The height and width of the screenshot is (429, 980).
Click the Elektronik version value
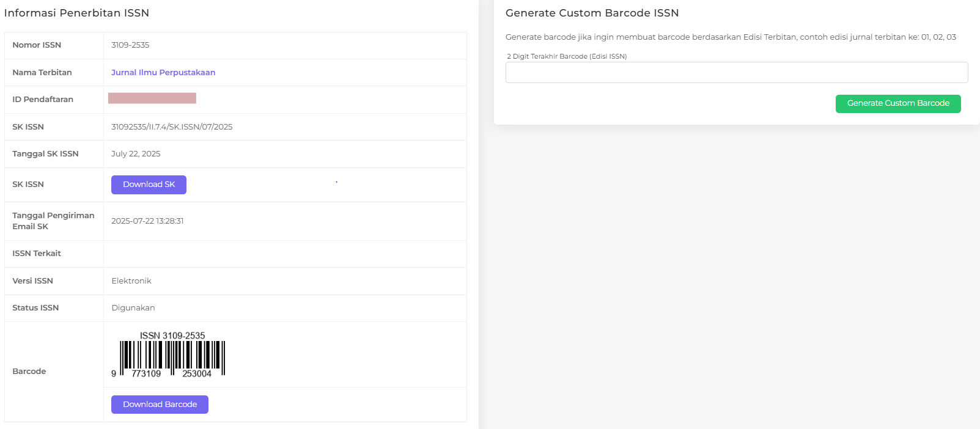click(x=131, y=281)
